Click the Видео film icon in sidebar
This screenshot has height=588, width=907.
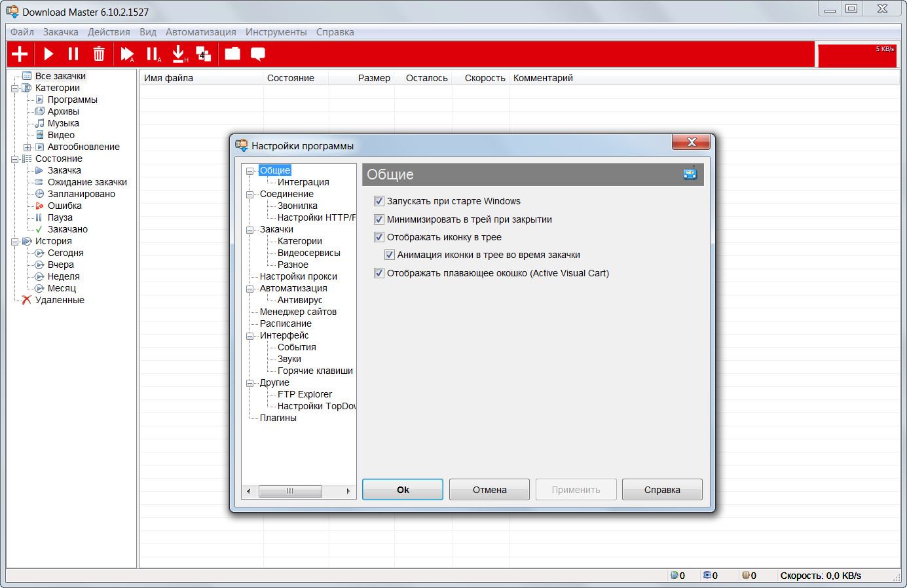click(x=39, y=135)
